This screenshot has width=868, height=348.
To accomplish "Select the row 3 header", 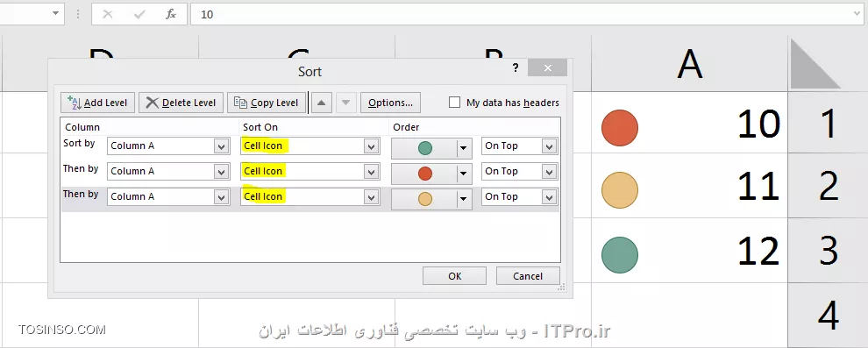I will 829,250.
